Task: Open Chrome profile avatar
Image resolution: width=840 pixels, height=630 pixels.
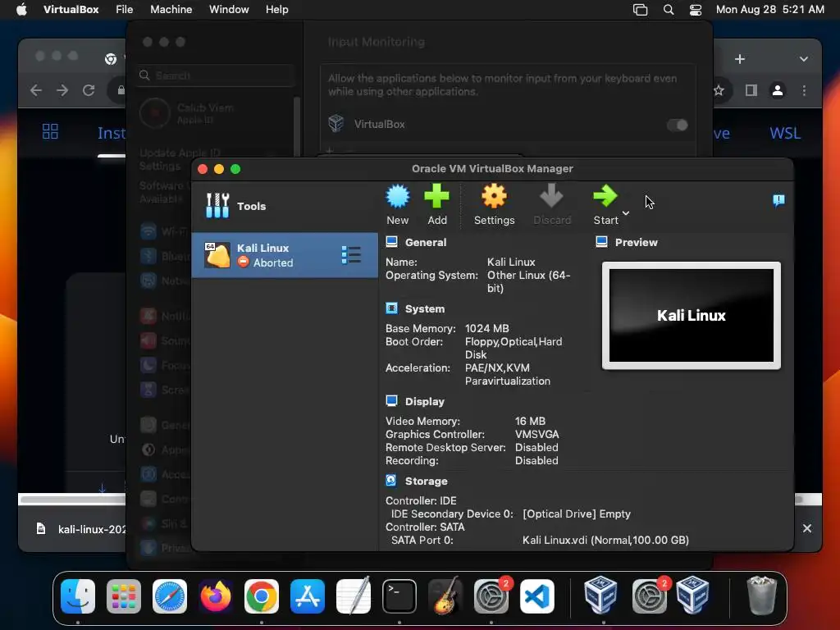Action: coord(778,90)
